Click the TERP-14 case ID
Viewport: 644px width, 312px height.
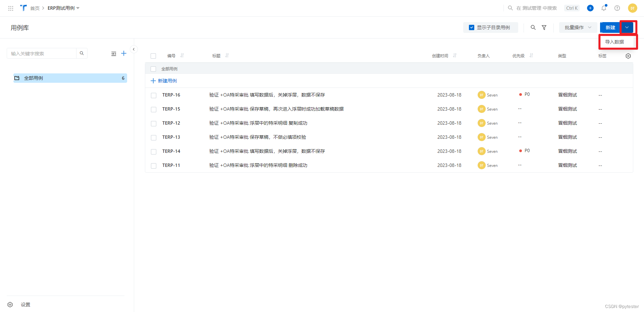pos(171,151)
